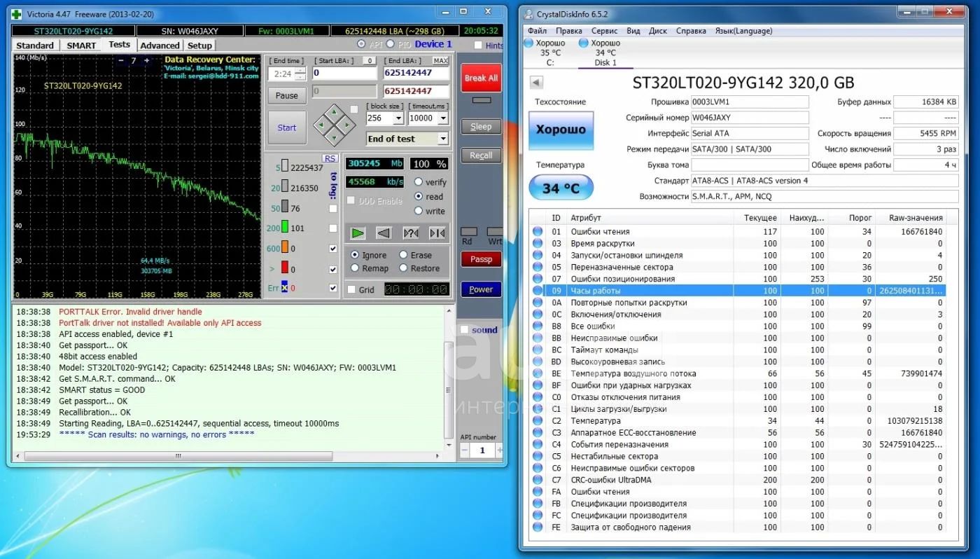
Task: Click the graph minus zoom button
Action: click(x=120, y=61)
